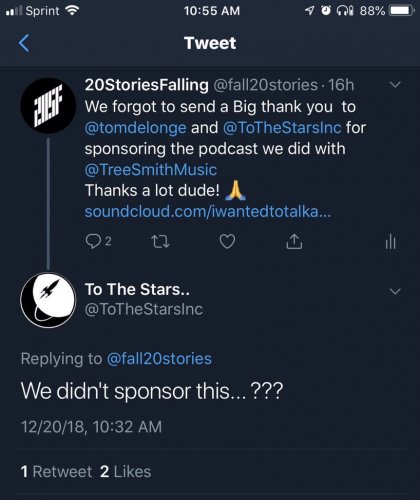Image resolution: width=420 pixels, height=500 pixels.
Task: Expand options chevron on 20StoriesFalling tweet
Action: click(395, 85)
